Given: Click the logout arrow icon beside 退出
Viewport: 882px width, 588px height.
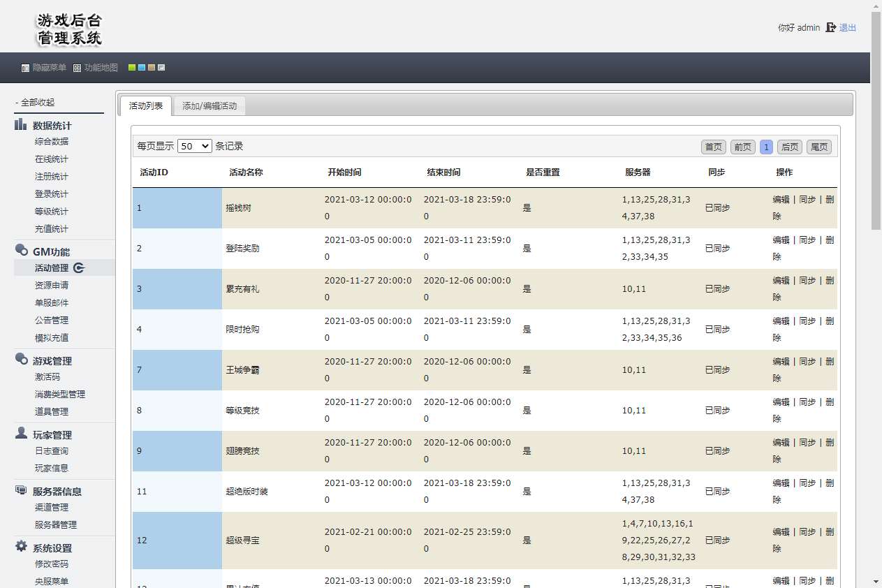Looking at the screenshot, I should click(x=830, y=28).
